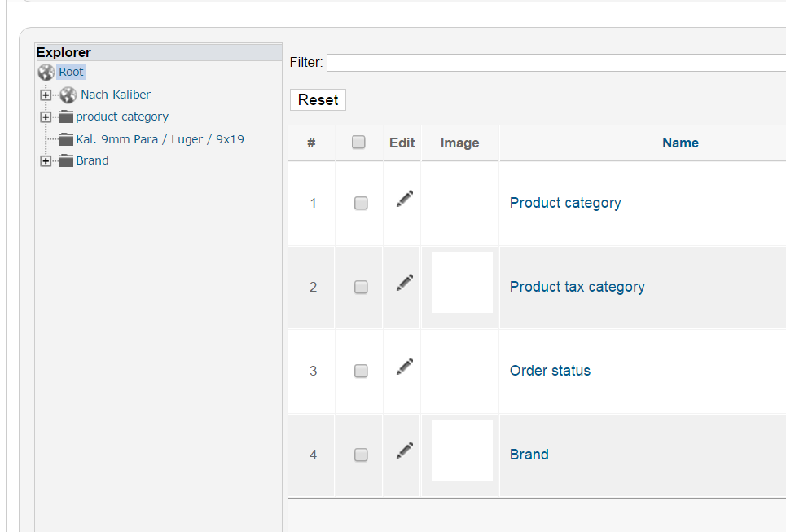The image size is (786, 532).
Task: Tick the checkbox for Product category row
Action: coord(361,204)
